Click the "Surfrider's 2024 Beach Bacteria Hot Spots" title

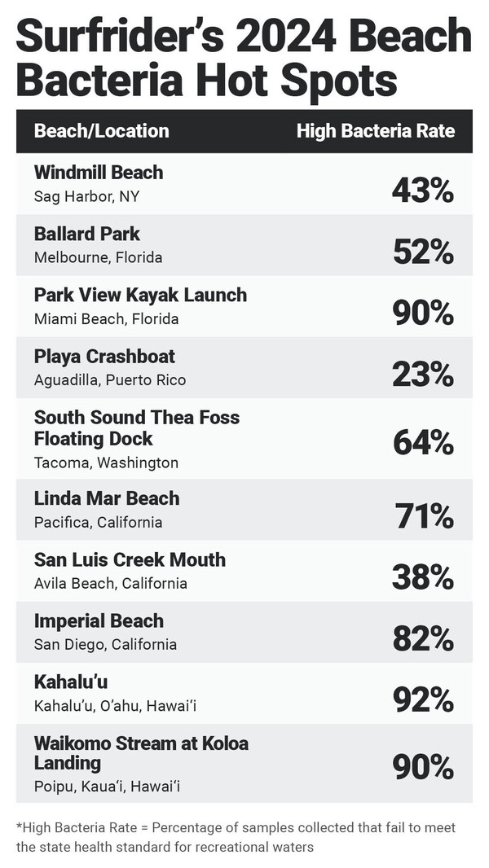(244, 57)
